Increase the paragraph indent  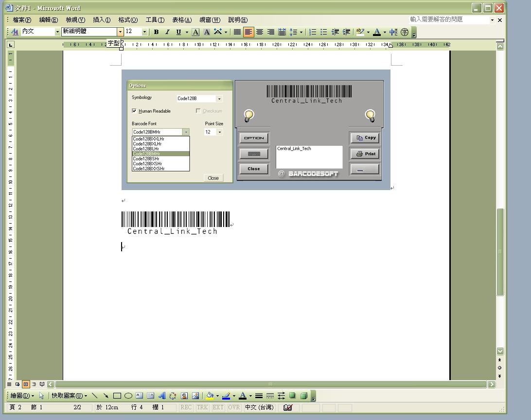coord(346,32)
